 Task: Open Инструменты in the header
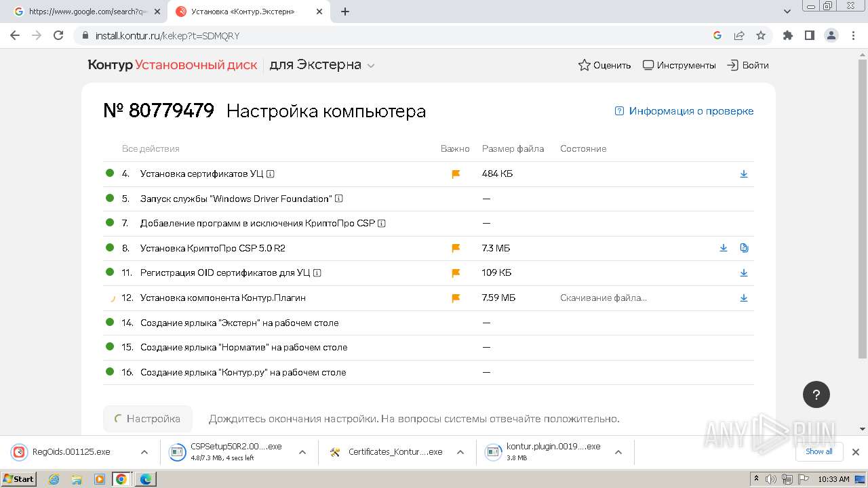coord(679,65)
